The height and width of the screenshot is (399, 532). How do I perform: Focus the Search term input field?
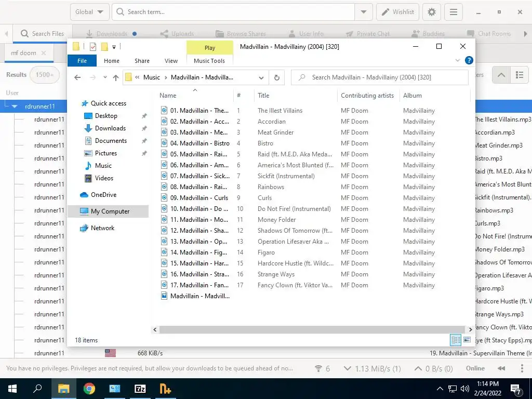(x=233, y=12)
